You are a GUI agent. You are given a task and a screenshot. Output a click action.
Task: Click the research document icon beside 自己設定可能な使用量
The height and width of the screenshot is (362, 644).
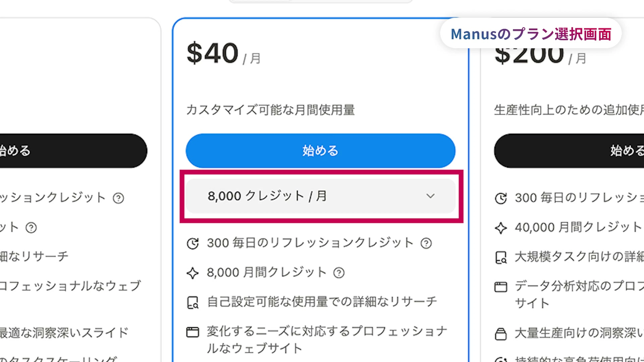click(x=193, y=303)
